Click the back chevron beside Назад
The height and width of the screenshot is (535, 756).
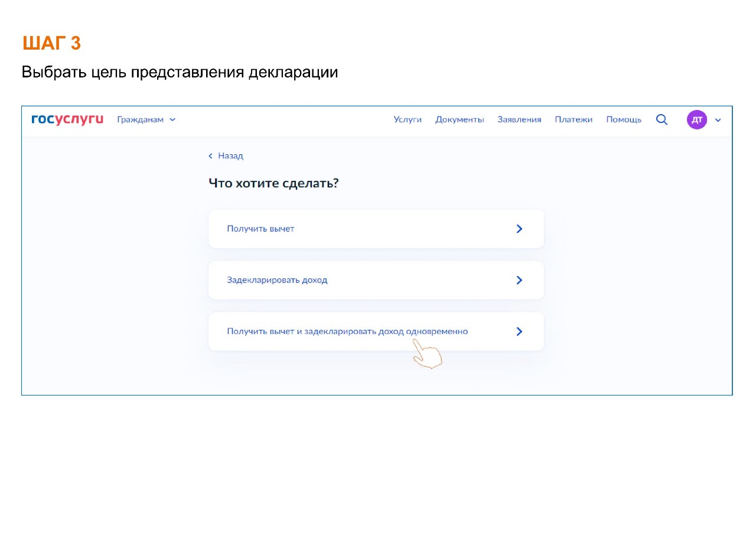(x=210, y=156)
